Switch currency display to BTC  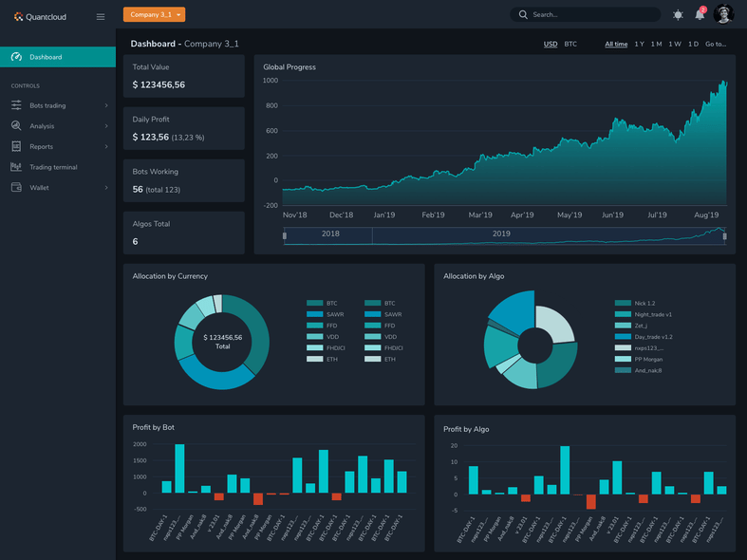tap(570, 45)
